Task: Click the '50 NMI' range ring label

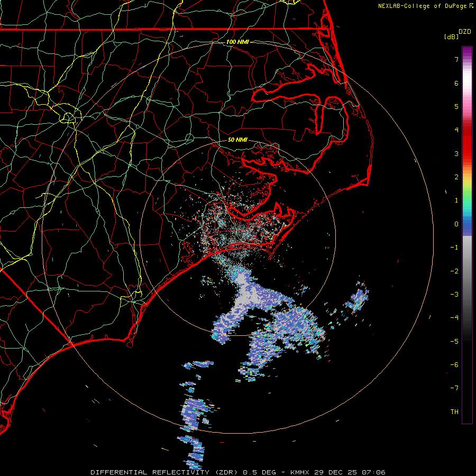Action: coord(237,140)
